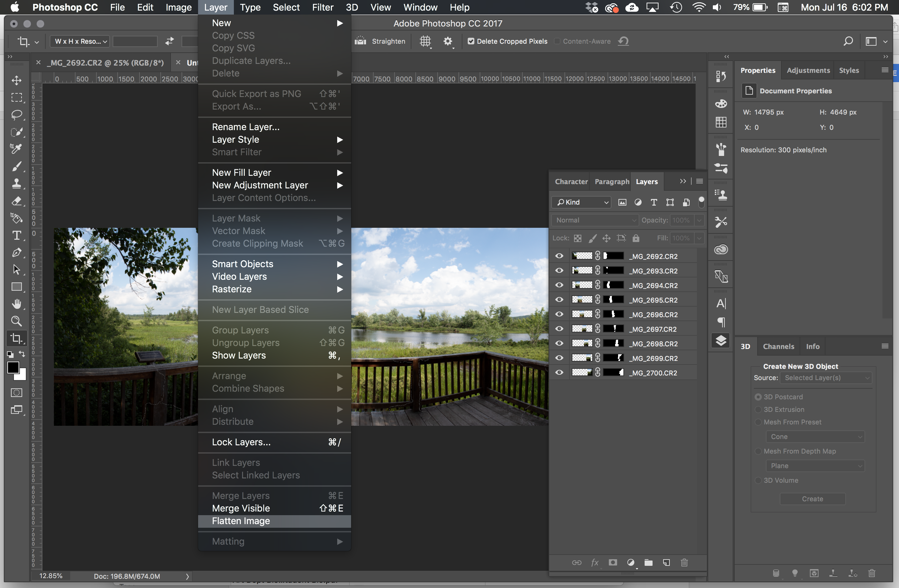Expand the Normal blend mode dropdown
Screen dimensions: 899x588
(595, 220)
